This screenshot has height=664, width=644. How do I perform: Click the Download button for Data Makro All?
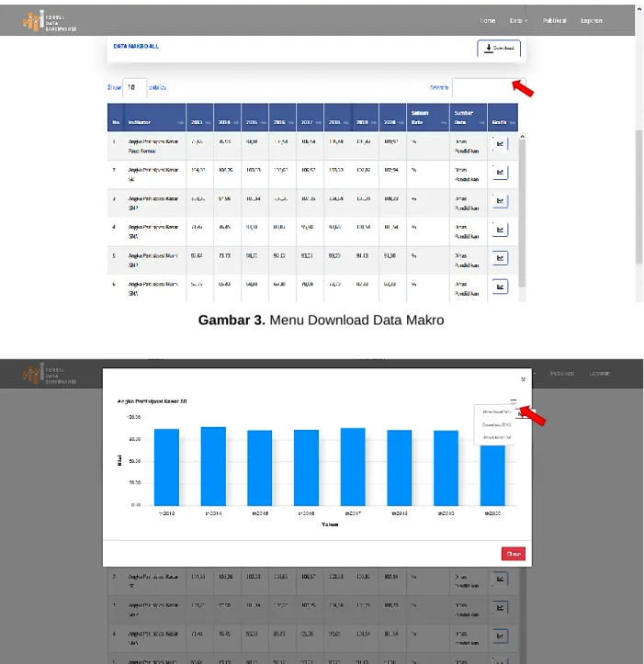coord(499,48)
